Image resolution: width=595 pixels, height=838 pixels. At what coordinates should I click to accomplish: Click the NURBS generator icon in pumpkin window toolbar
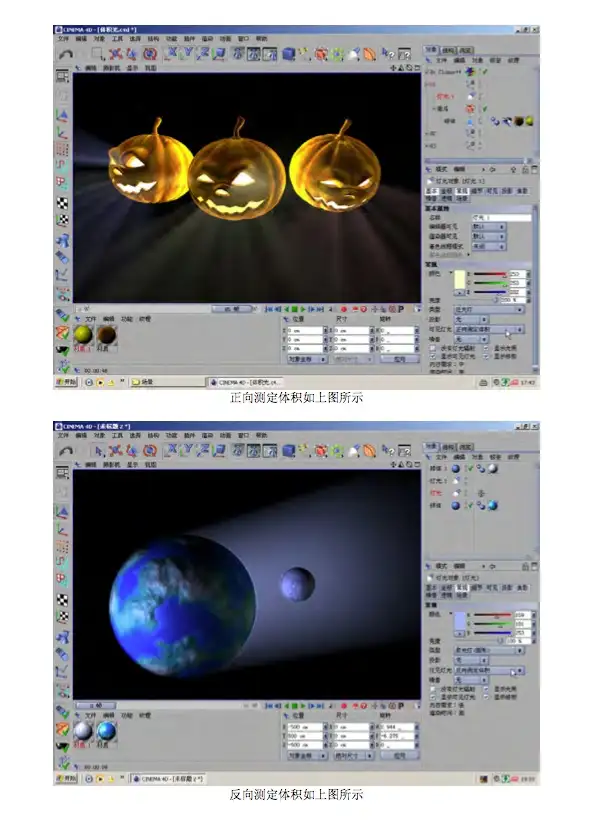321,53
